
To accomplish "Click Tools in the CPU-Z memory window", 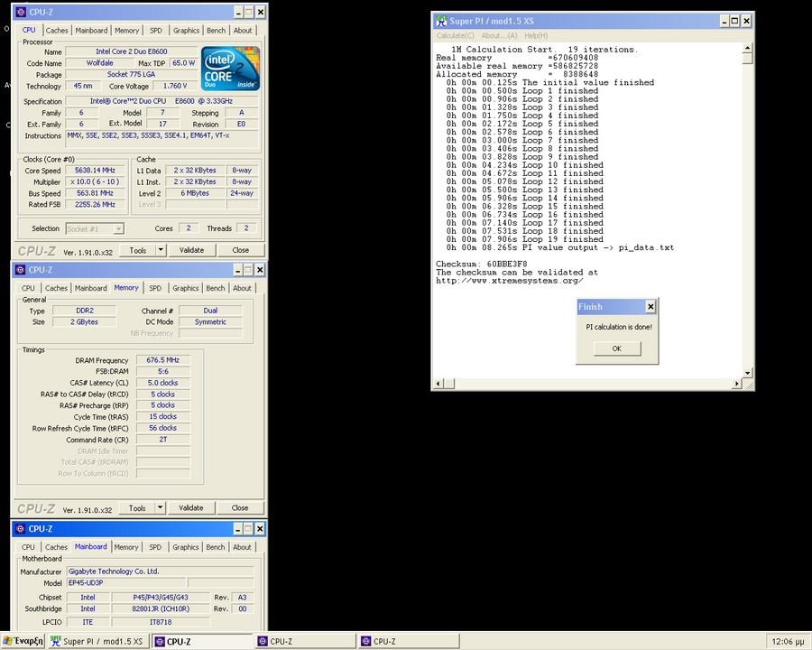I will click(137, 508).
